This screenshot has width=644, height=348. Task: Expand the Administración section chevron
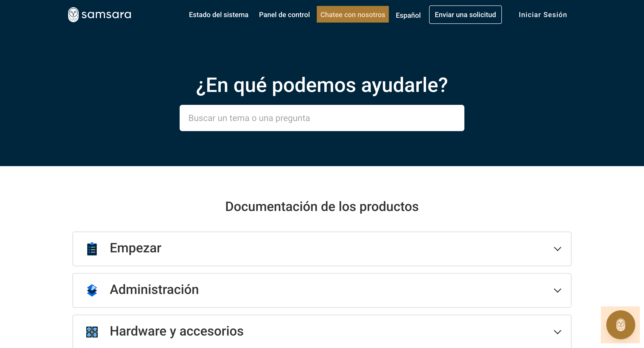coord(557,290)
